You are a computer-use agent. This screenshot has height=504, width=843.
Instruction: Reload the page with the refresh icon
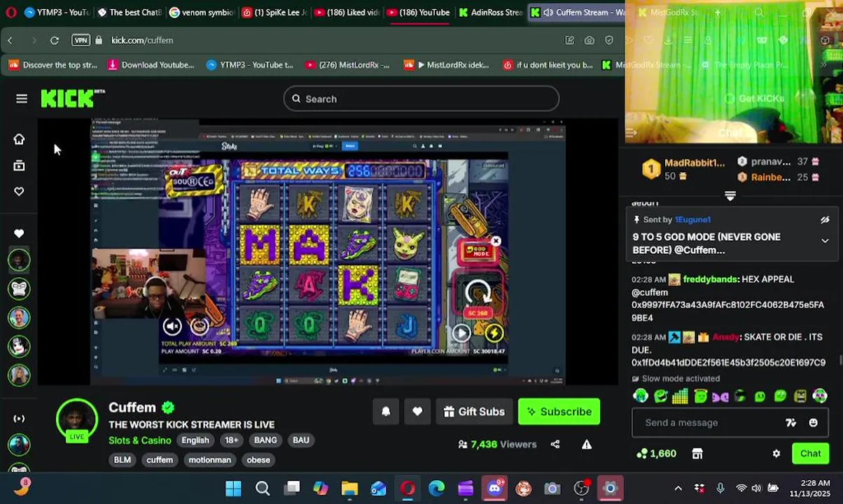coord(54,40)
